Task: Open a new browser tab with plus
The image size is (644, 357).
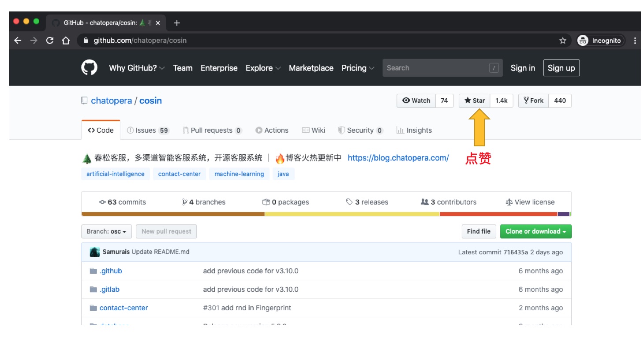Action: [177, 23]
